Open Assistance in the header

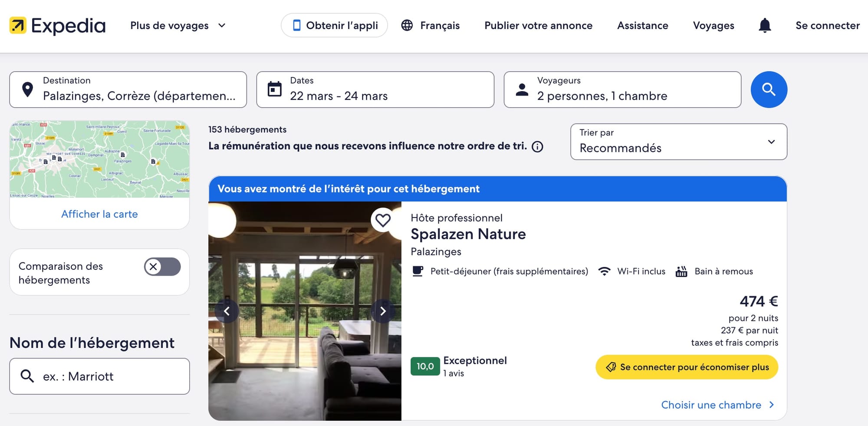click(642, 26)
